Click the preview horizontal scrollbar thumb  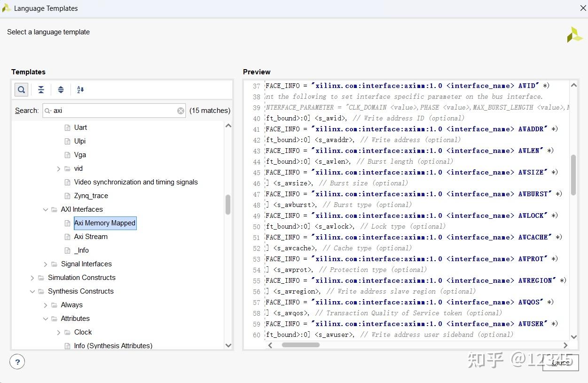coord(300,345)
